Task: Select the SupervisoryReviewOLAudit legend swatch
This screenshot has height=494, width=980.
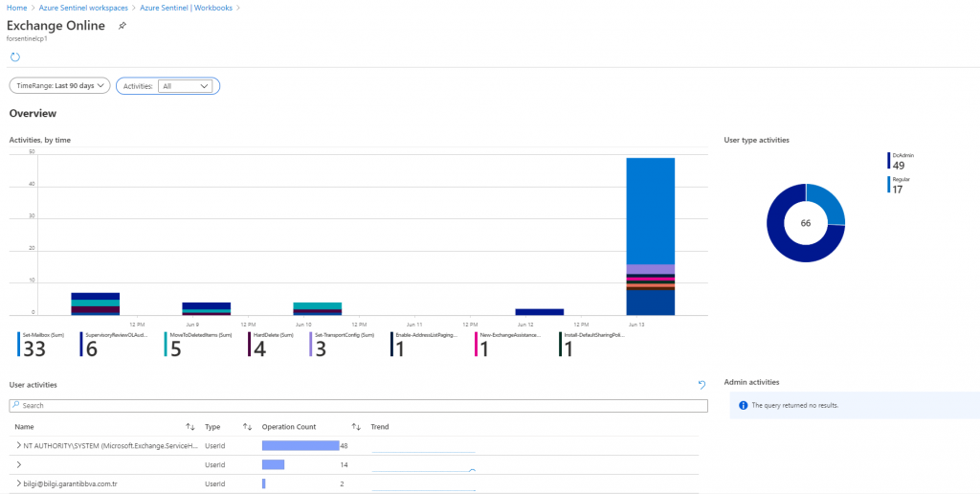Action: (x=81, y=344)
